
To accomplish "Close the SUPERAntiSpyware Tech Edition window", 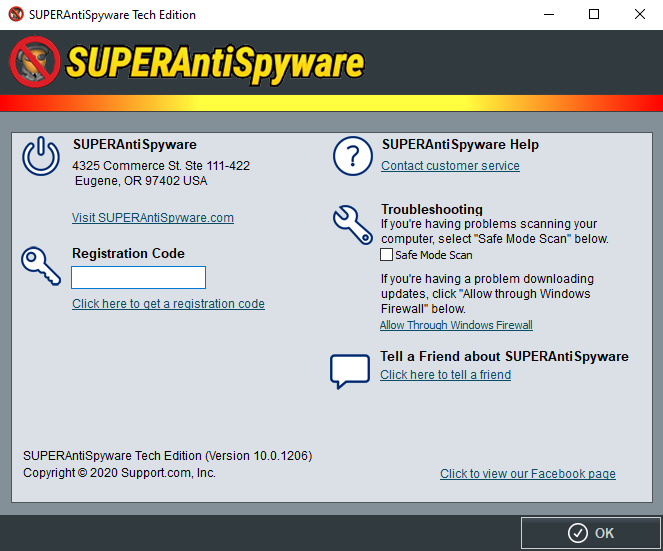I will (639, 15).
